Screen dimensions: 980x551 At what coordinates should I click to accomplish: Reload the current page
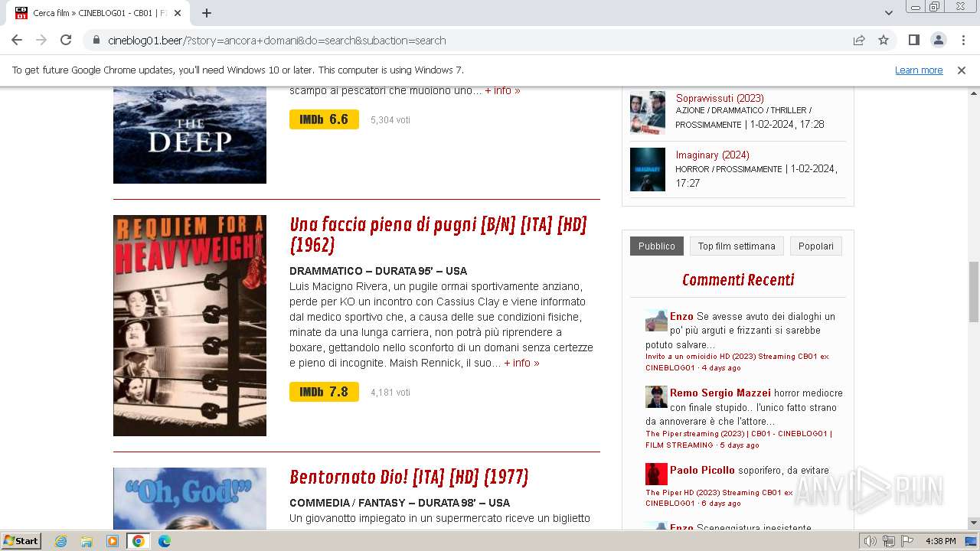click(x=66, y=40)
